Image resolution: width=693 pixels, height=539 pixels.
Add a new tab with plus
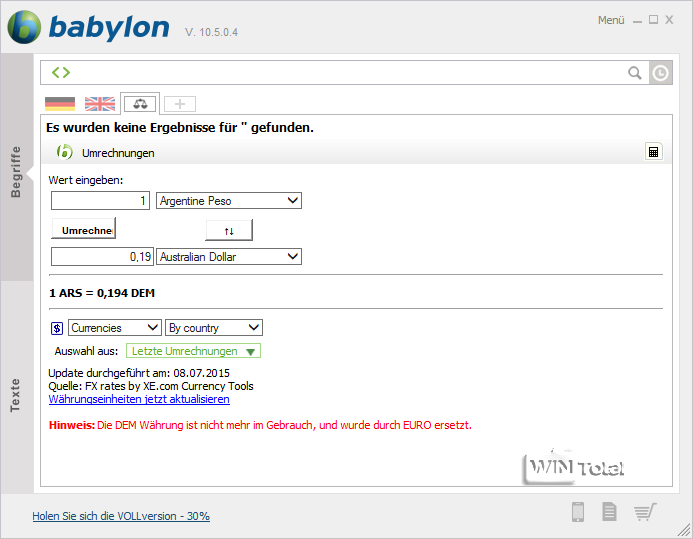180,104
